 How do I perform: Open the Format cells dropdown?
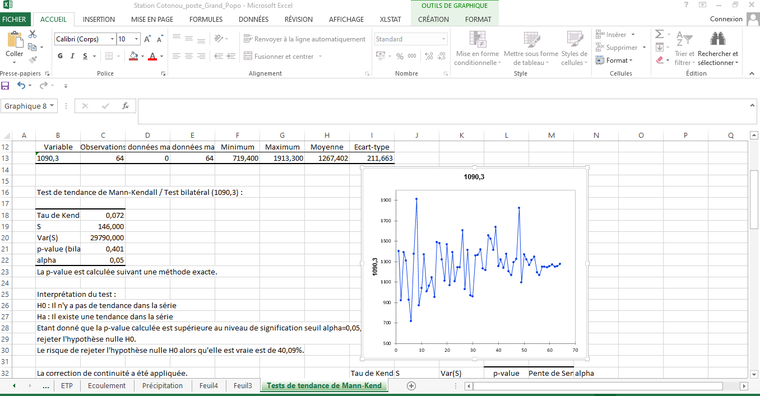click(x=614, y=60)
